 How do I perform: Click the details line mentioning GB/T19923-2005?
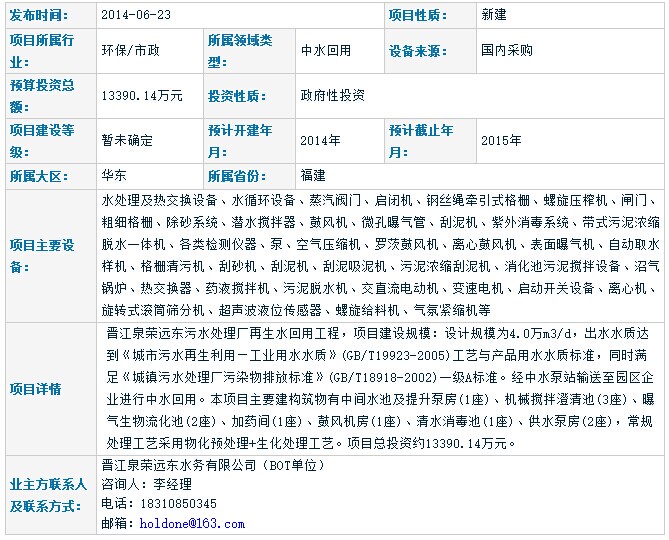click(377, 355)
